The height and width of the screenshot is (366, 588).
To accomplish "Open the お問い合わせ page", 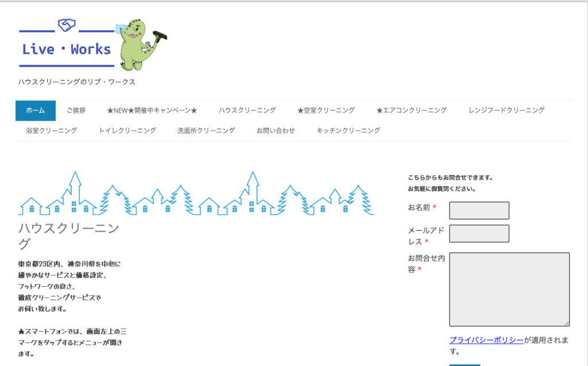I will 275,130.
